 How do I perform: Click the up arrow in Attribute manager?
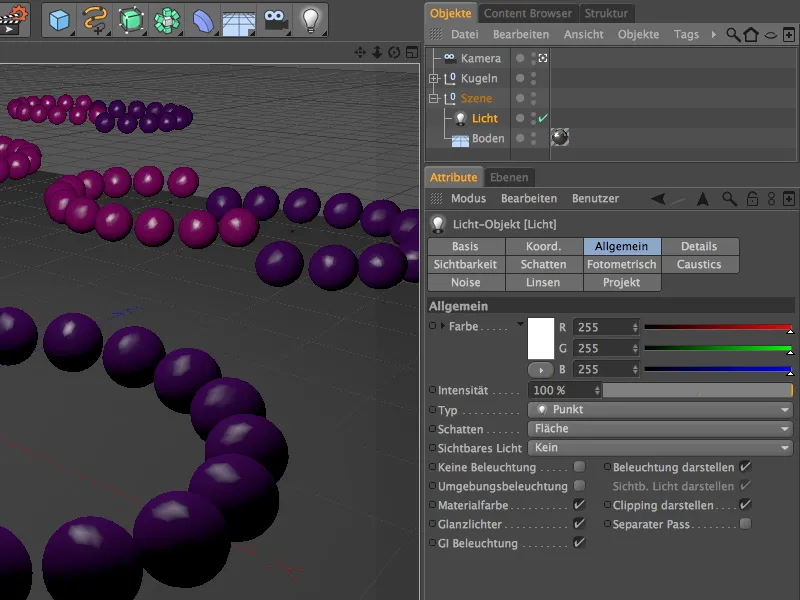[703, 198]
